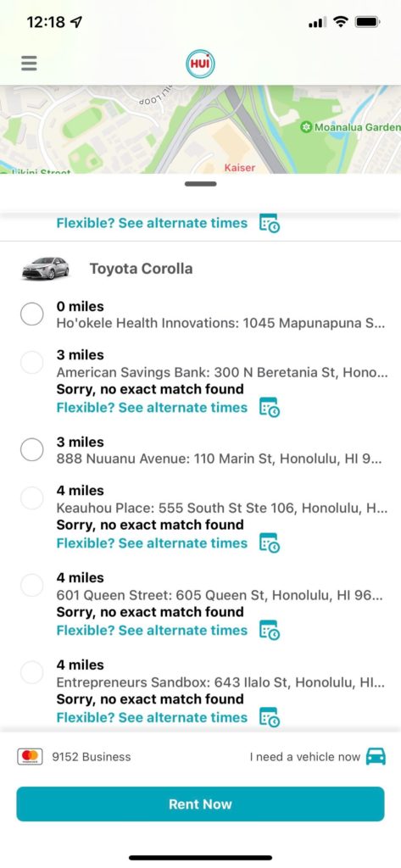Open alternate times for Entrepreneurs Sandbox

click(152, 717)
